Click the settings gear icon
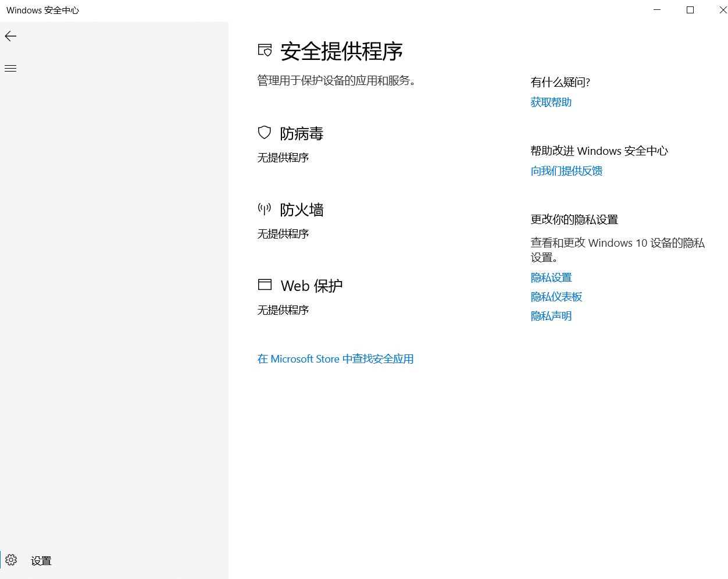Viewport: 728px width, 579px height. (x=11, y=560)
